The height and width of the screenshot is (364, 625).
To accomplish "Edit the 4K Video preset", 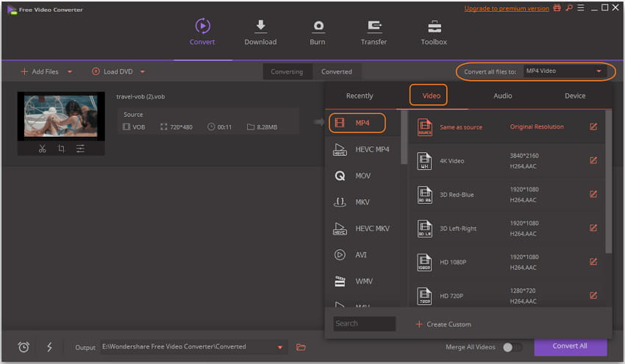I will click(593, 160).
